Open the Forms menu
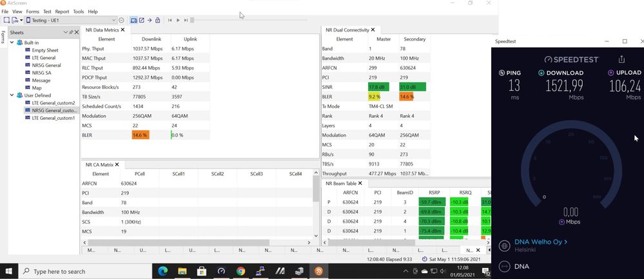The height and width of the screenshot is (279, 644). click(32, 12)
